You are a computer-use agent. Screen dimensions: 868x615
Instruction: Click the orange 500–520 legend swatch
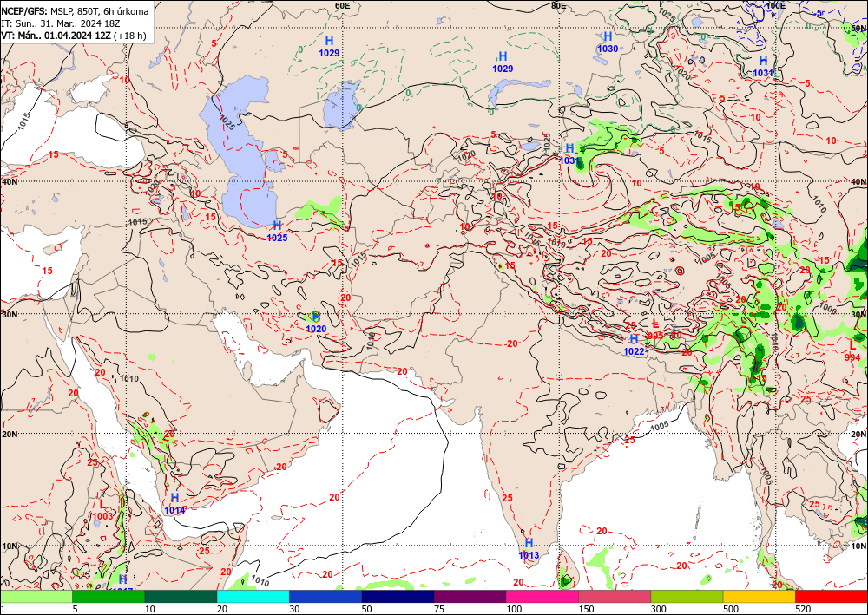759,596
